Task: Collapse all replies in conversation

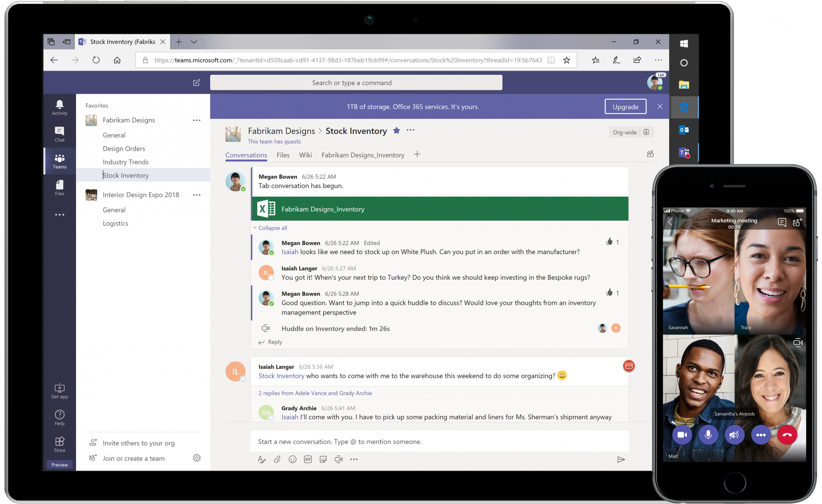Action: click(x=272, y=228)
